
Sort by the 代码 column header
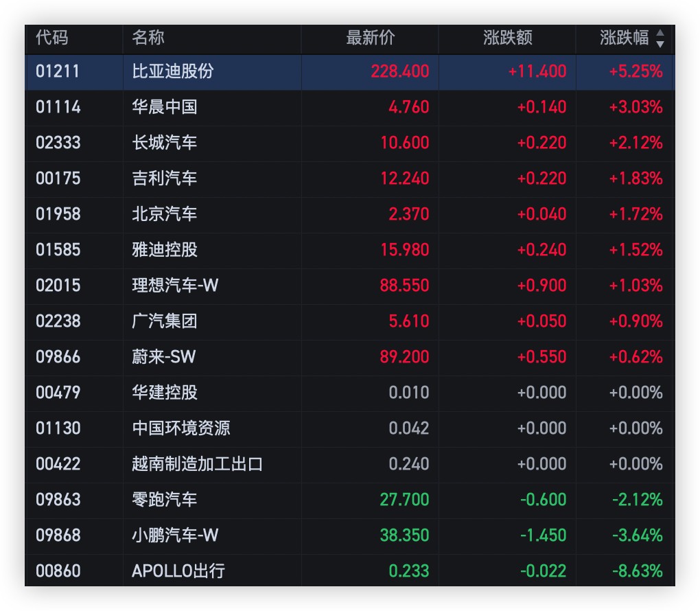pos(52,38)
